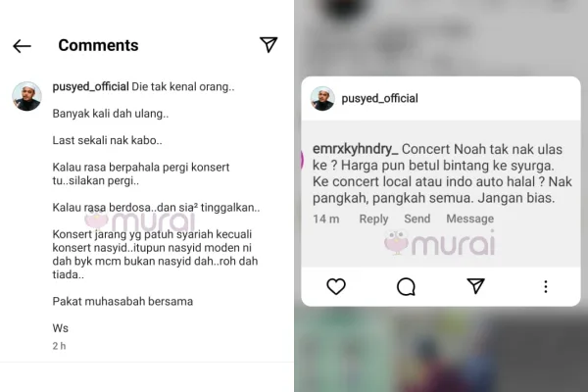
Task: Select the blurred background above the post card
Action: [441, 37]
